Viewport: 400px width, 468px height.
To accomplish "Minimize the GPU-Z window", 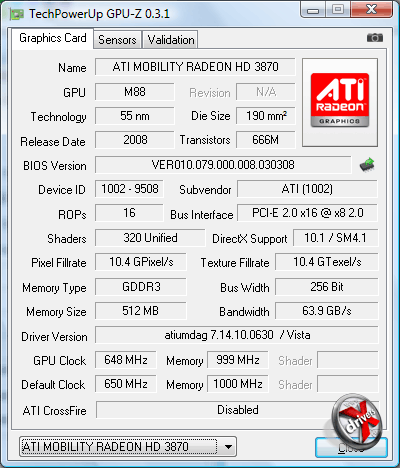I will point(313,10).
